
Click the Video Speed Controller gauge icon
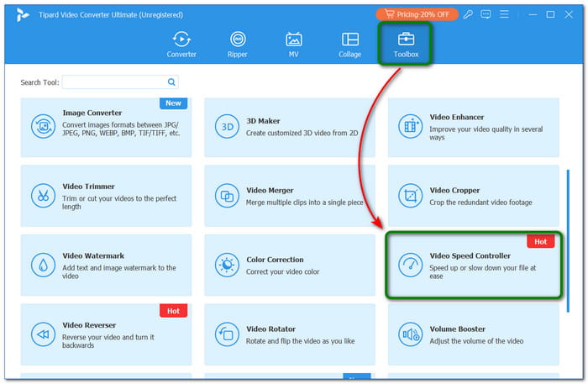point(410,265)
